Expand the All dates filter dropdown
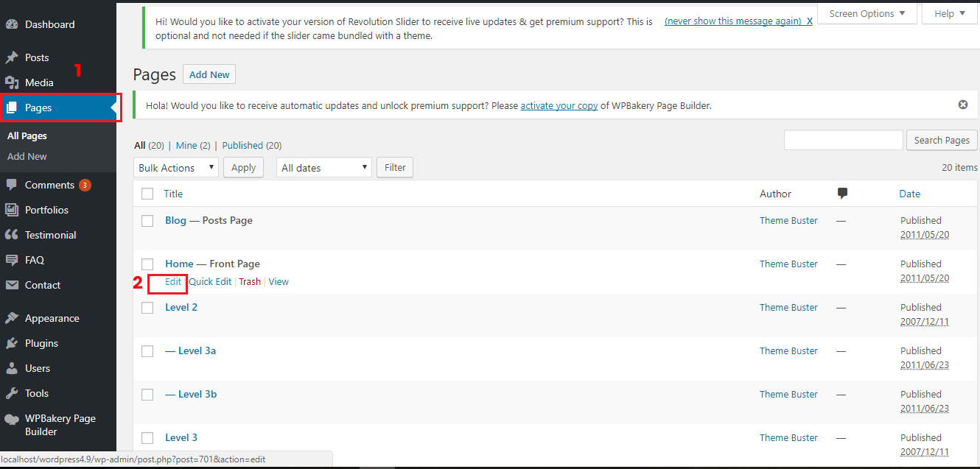 (x=323, y=167)
